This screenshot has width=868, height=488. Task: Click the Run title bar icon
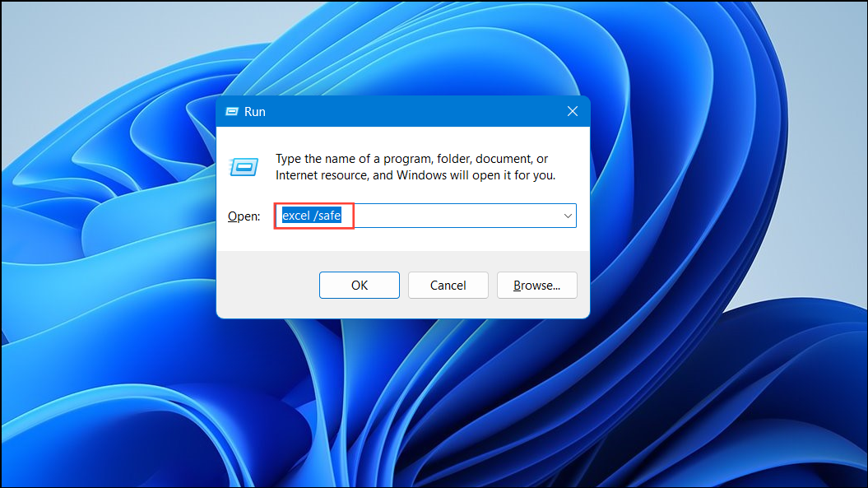click(231, 111)
